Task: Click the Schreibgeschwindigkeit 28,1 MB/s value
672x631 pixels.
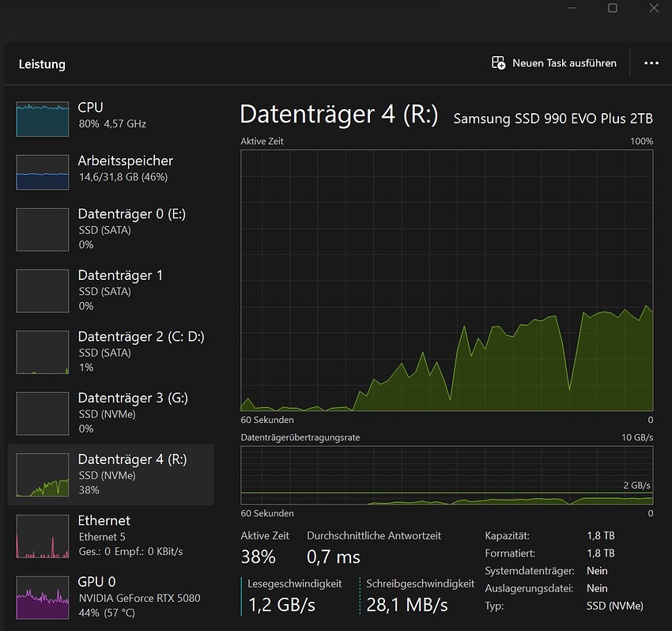Action: coord(407,605)
